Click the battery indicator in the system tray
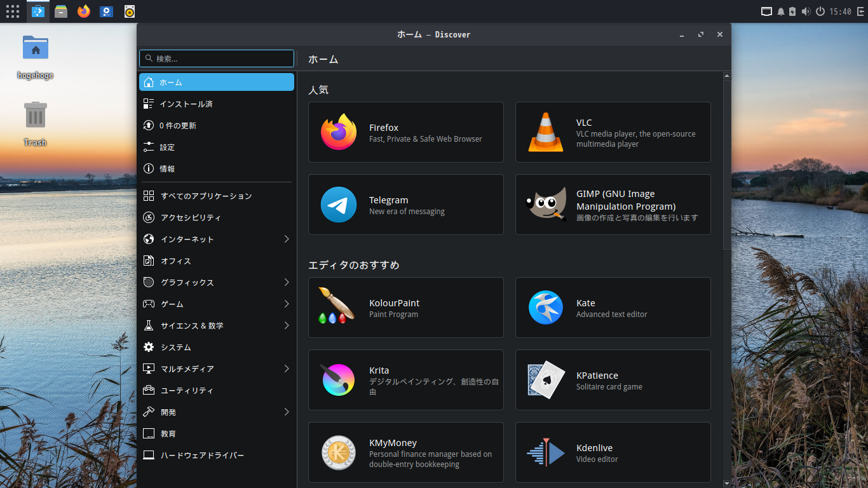 click(793, 11)
